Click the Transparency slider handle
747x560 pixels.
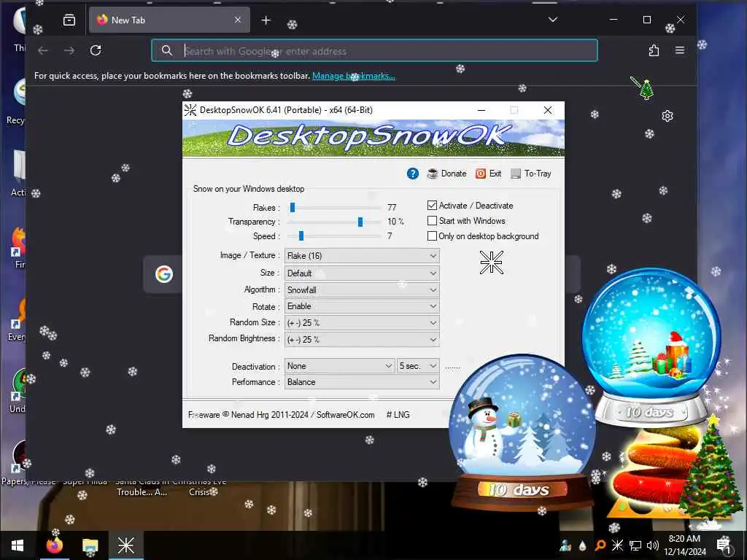(360, 222)
